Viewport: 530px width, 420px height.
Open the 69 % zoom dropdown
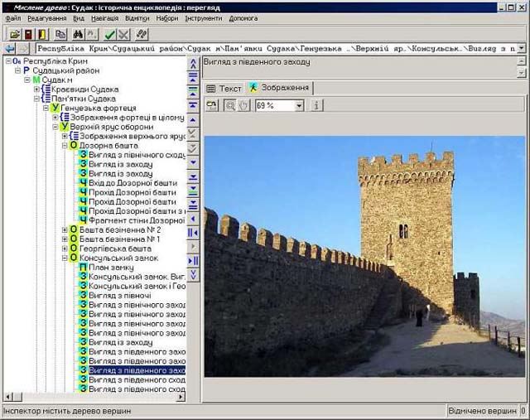coord(299,105)
